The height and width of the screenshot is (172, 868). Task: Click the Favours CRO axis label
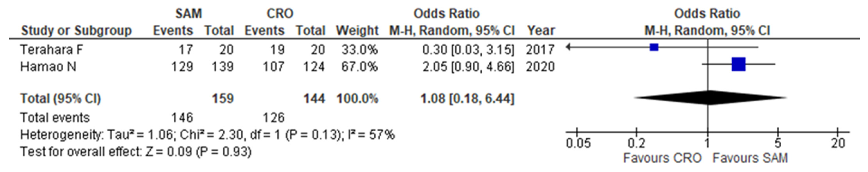[662, 158]
